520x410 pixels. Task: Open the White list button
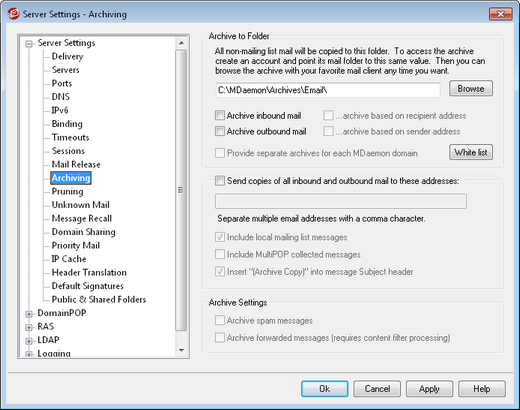click(x=471, y=152)
